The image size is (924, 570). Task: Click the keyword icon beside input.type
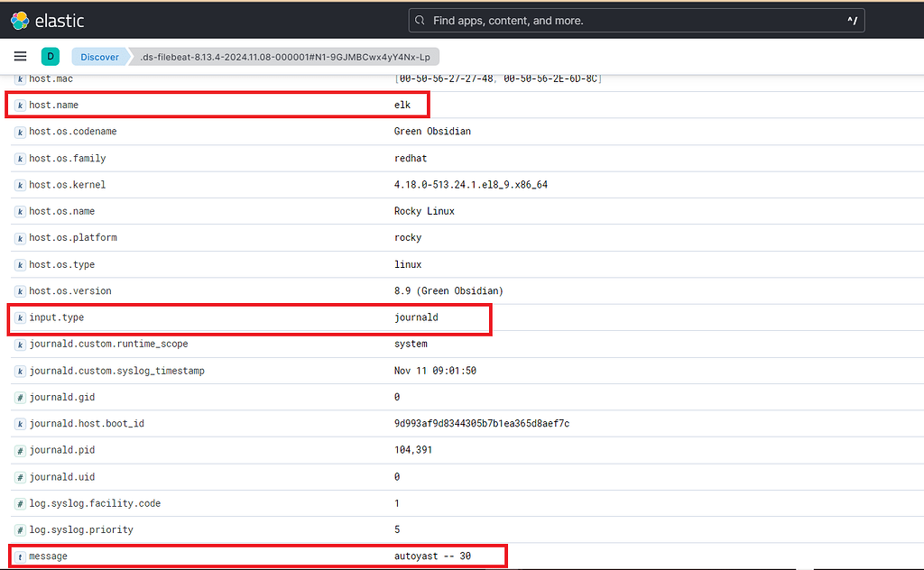[x=20, y=317]
